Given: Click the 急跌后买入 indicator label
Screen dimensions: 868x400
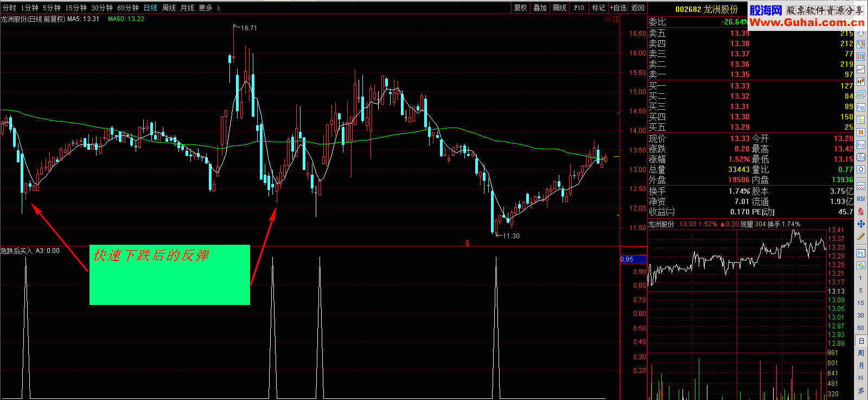Looking at the screenshot, I should pyautogui.click(x=16, y=251).
